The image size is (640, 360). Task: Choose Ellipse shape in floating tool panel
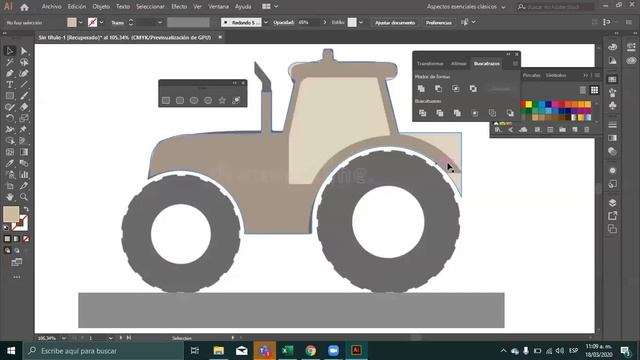click(x=194, y=100)
